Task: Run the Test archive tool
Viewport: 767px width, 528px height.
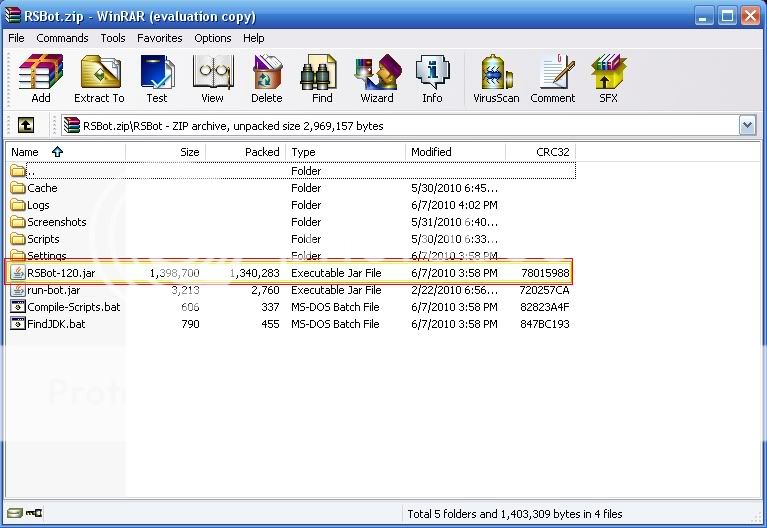Action: pyautogui.click(x=157, y=78)
